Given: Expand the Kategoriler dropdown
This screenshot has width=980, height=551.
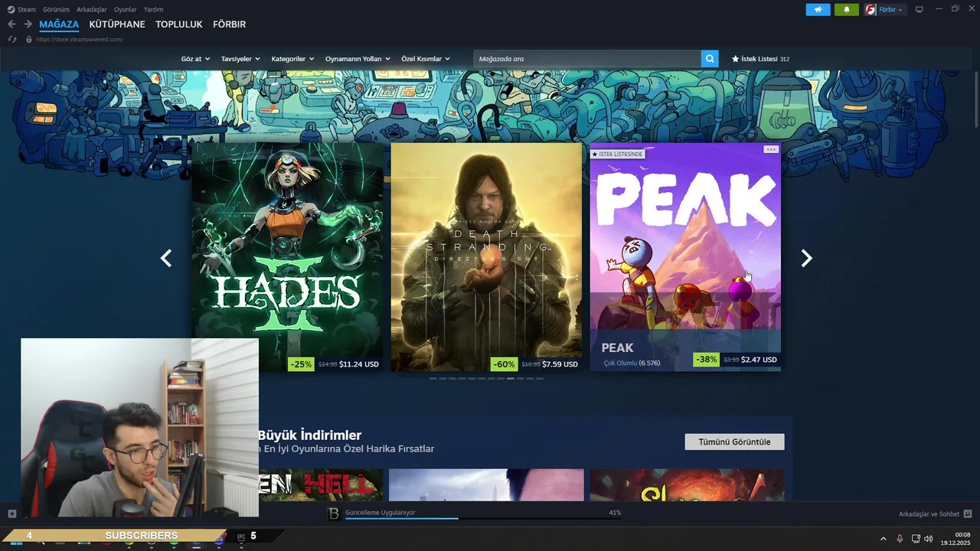Looking at the screenshot, I should 292,59.
